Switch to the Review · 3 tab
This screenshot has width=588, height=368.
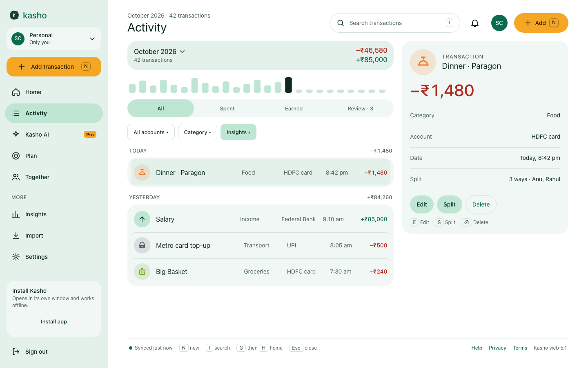tap(361, 108)
